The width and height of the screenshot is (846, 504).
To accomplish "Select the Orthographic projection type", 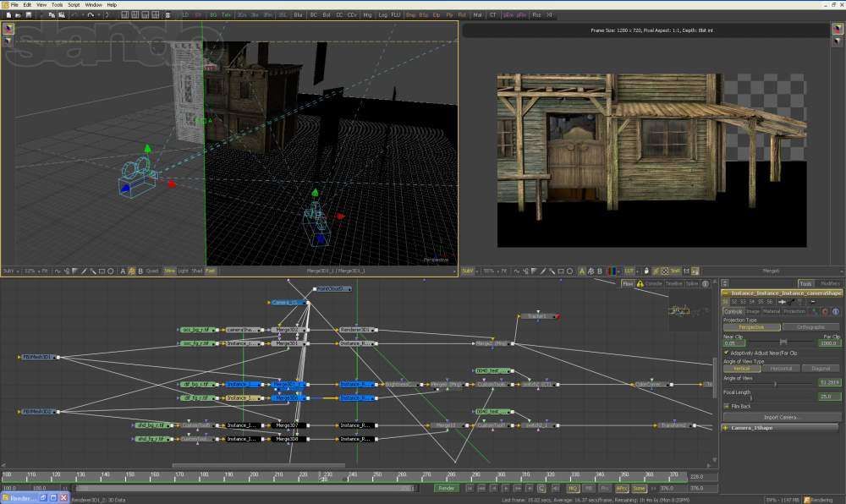I will pos(810,326).
